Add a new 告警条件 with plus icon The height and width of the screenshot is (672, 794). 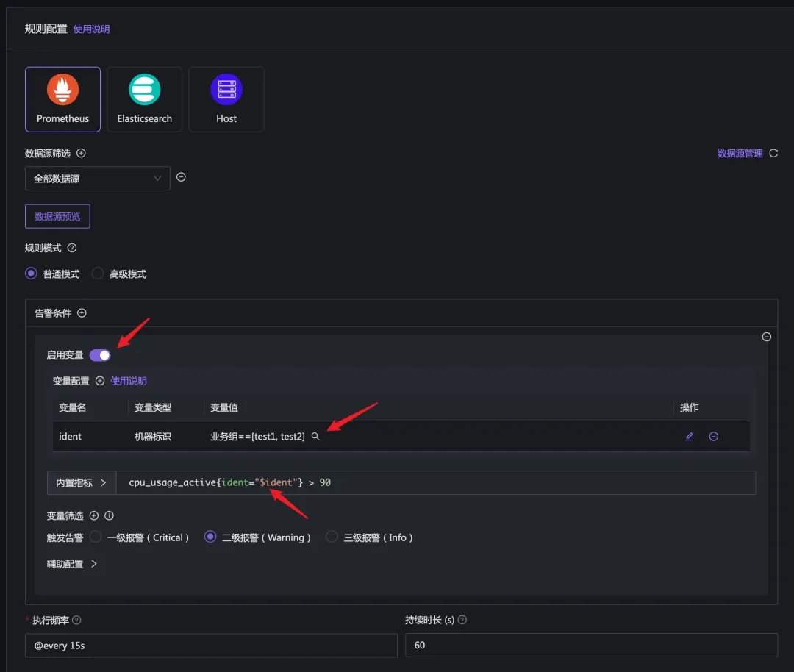(x=82, y=313)
